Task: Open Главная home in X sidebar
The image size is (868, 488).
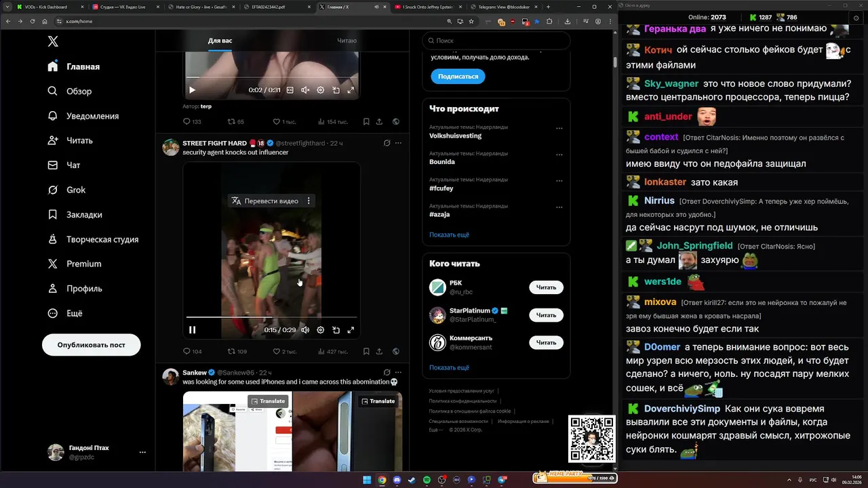Action: [x=74, y=66]
